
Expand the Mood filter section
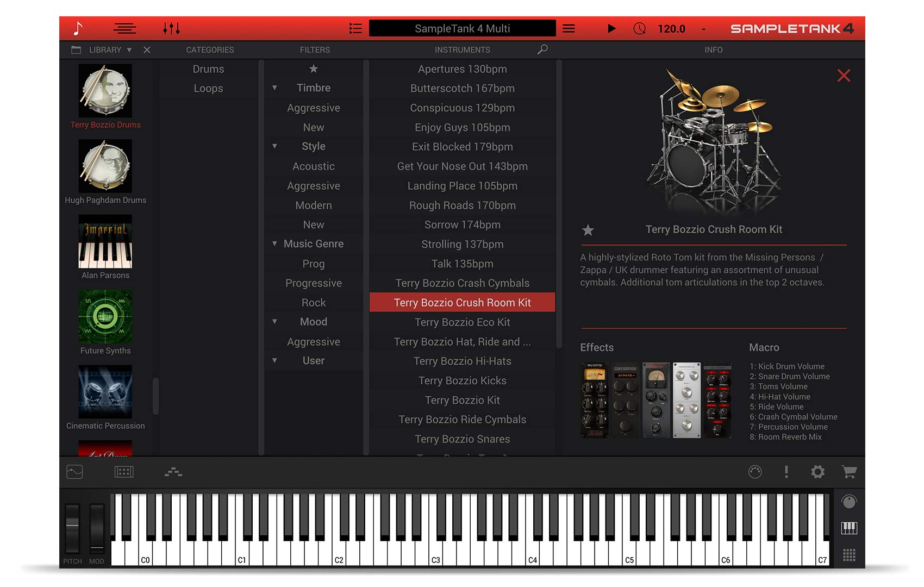274,322
